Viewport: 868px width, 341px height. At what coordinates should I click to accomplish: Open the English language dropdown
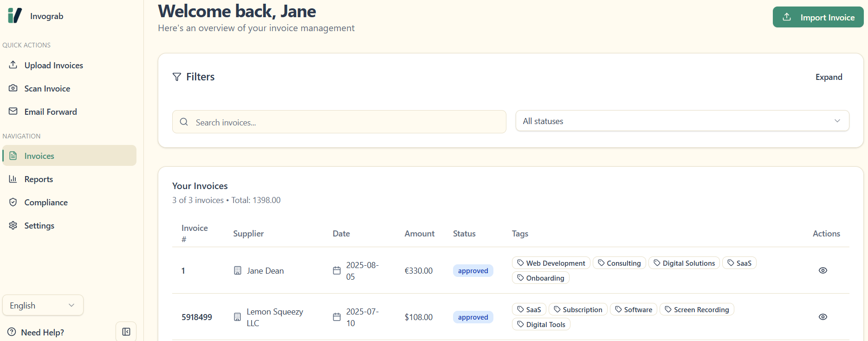click(x=43, y=305)
